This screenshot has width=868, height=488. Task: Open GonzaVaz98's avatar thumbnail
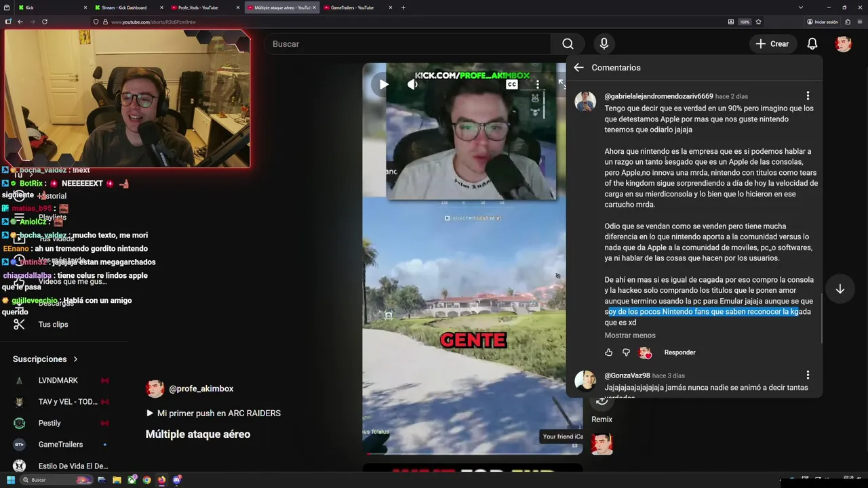click(x=585, y=381)
